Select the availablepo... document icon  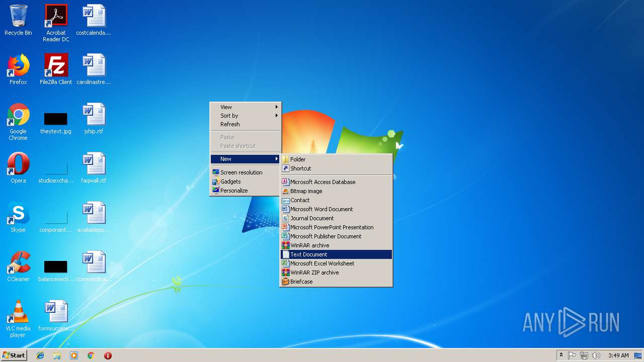pyautogui.click(x=94, y=217)
